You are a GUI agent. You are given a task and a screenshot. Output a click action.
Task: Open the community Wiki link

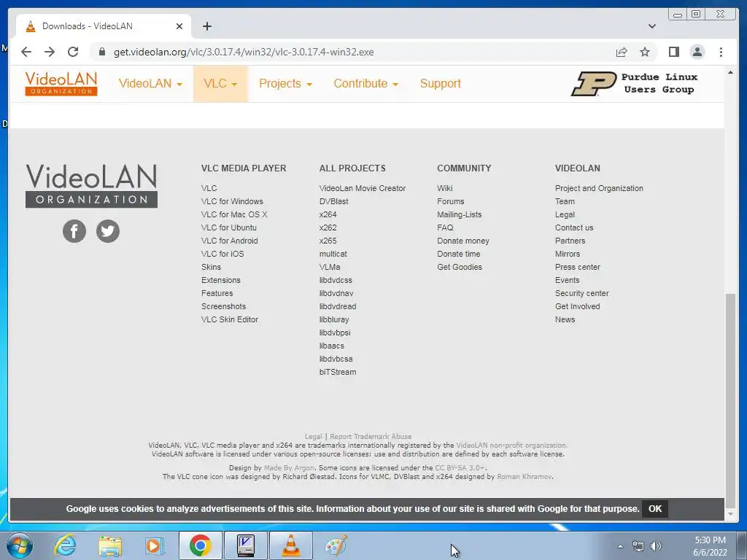click(x=445, y=189)
